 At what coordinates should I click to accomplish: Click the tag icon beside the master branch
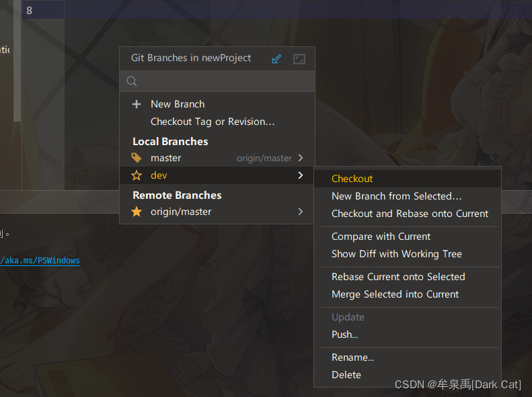click(136, 158)
